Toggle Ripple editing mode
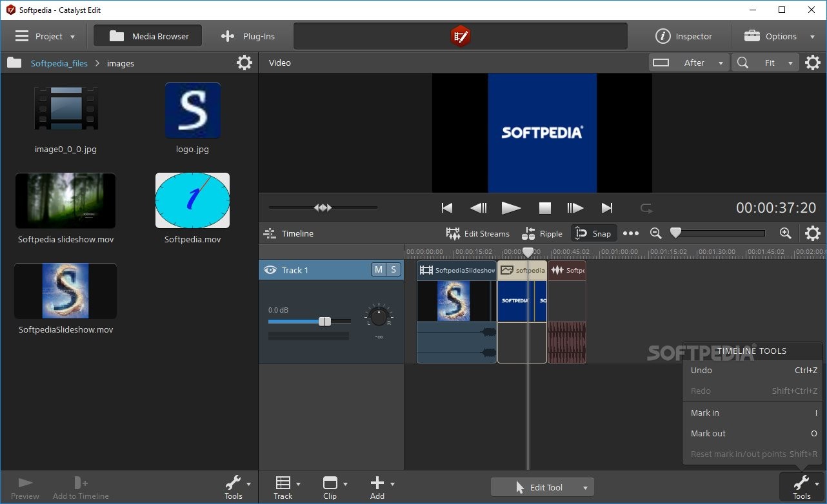This screenshot has height=504, width=827. click(x=542, y=233)
